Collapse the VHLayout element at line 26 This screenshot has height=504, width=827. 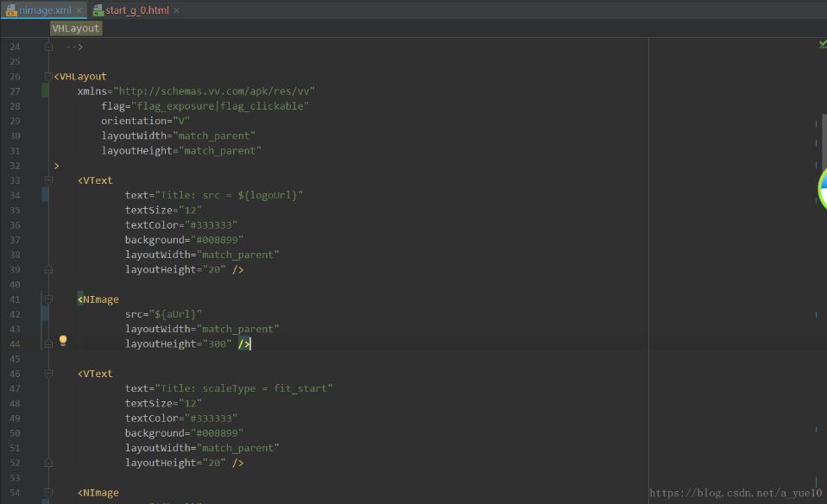(47, 76)
